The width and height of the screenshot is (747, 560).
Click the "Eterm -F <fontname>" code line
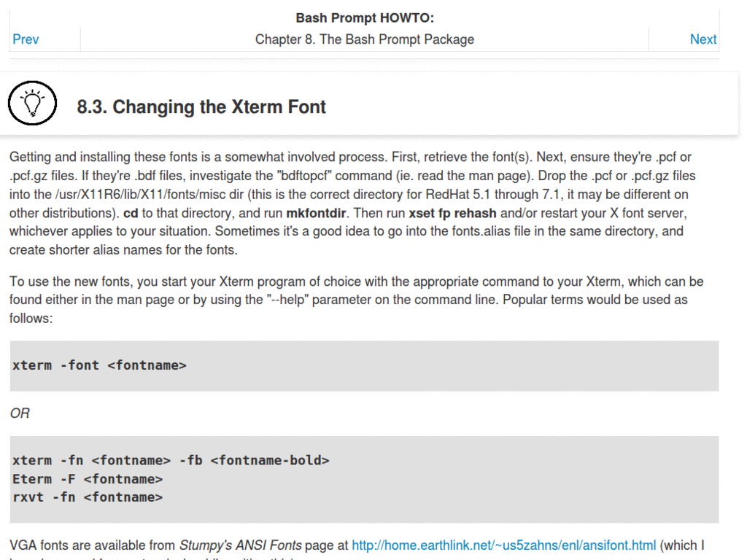(x=88, y=479)
